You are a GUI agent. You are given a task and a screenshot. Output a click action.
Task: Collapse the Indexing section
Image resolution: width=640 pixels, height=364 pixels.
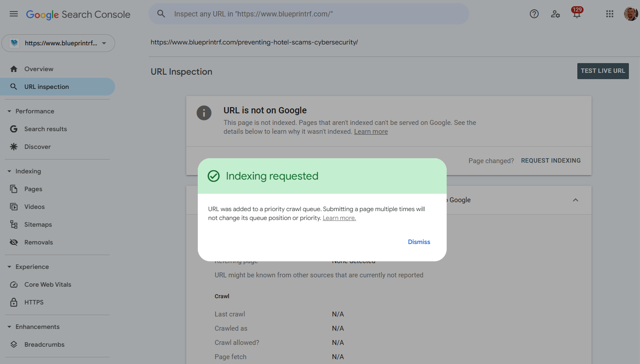(9, 171)
